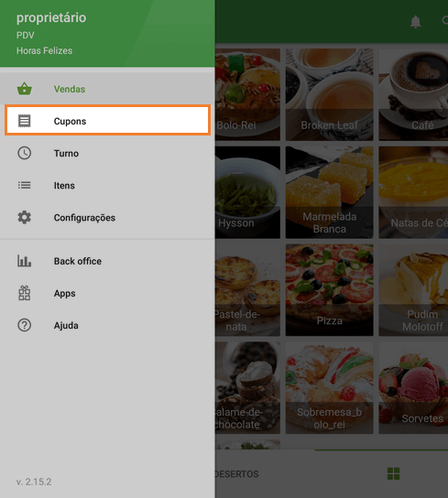Select the Sobremesa_bolo_rei tile
This screenshot has width=448, height=498.
tap(330, 388)
